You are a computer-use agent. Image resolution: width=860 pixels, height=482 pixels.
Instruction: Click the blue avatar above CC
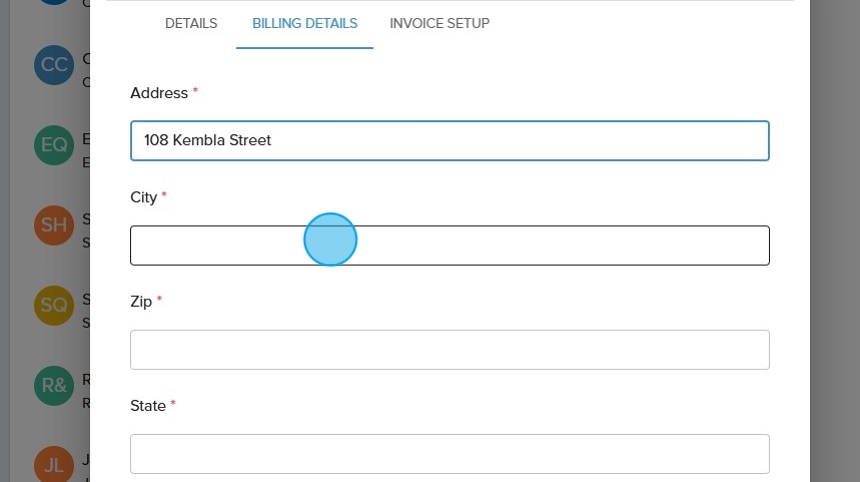(x=54, y=3)
